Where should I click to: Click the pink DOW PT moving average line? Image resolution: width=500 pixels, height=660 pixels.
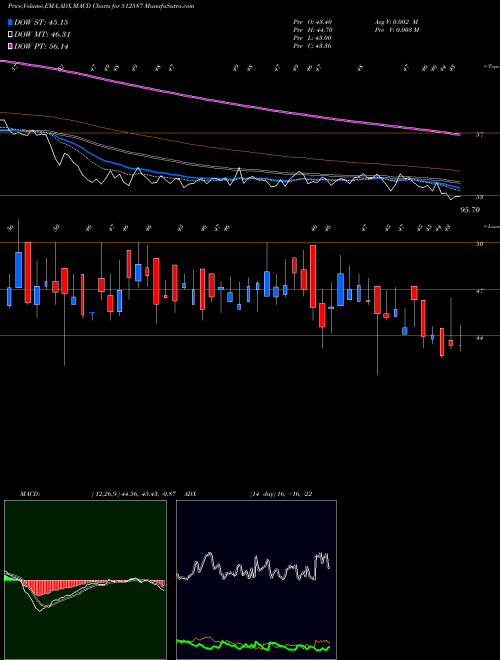coord(229,104)
